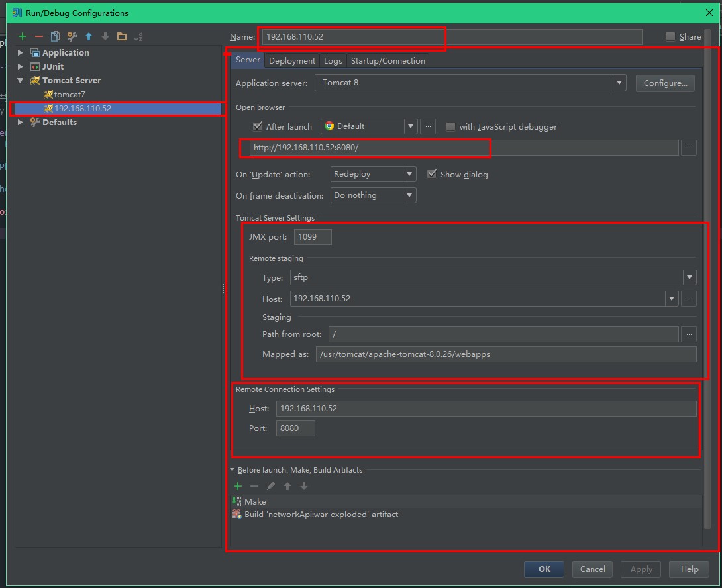Switch to the Deployment tab

tap(292, 60)
